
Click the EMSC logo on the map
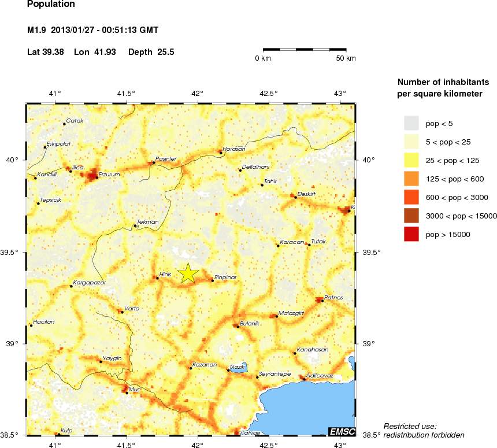[x=342, y=431]
